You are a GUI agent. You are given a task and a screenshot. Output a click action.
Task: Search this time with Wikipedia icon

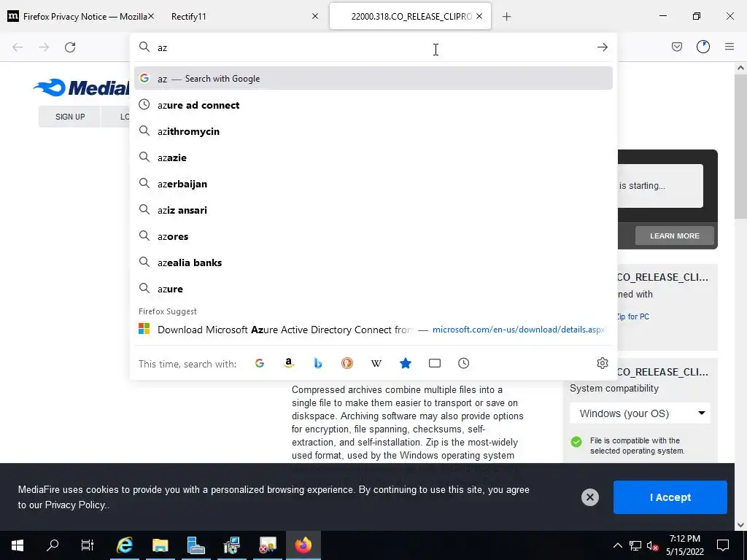click(x=376, y=363)
